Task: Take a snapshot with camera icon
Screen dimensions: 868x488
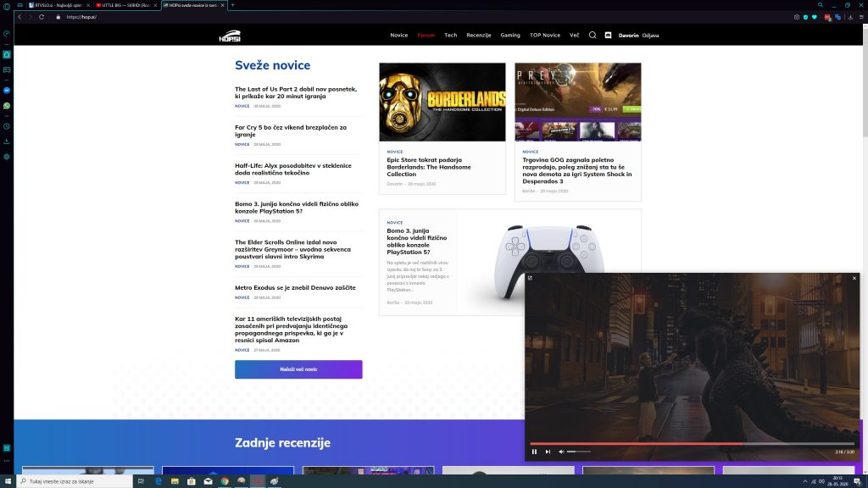Action: pyautogui.click(x=797, y=17)
